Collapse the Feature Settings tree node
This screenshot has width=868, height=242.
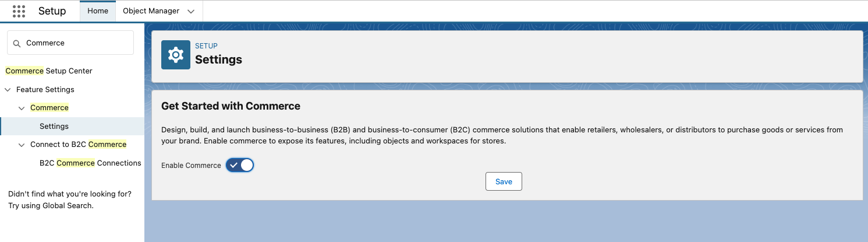point(8,90)
